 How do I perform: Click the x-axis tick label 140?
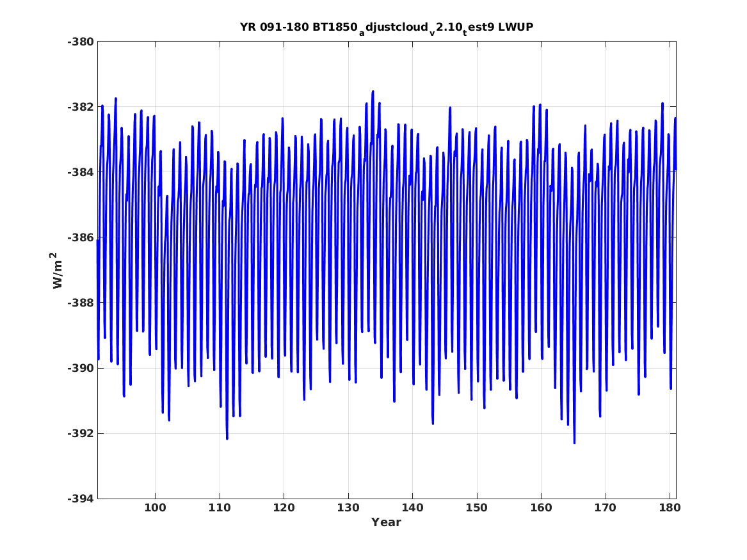413,508
